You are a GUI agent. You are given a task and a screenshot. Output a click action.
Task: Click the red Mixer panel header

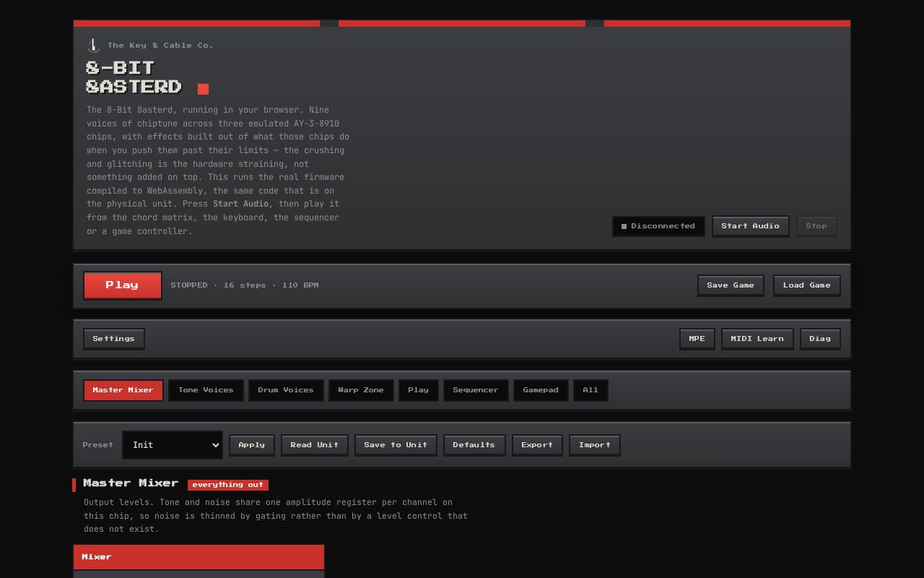coord(199,557)
